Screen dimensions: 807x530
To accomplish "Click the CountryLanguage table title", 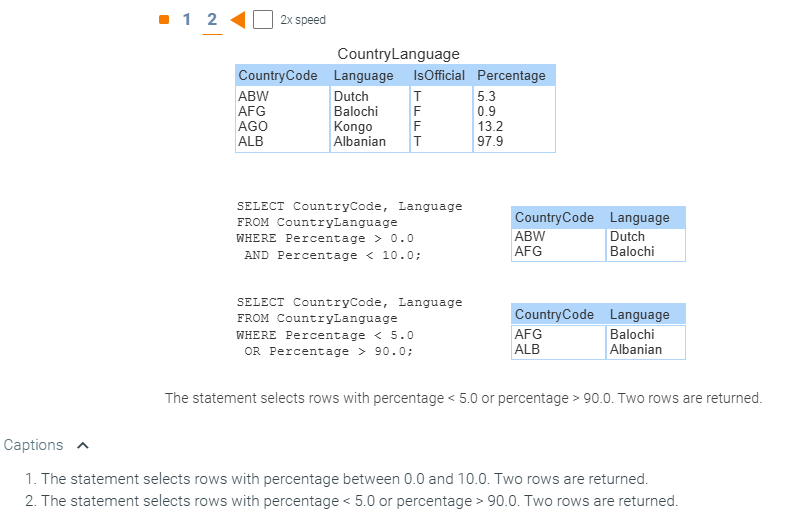I will coord(398,54).
